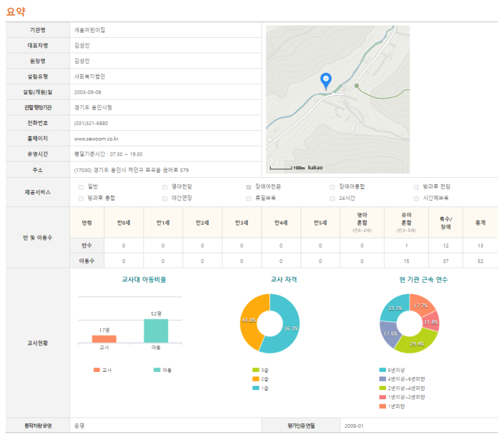Viewport: 504px width, 437px height.
Task: Click the 11.8% tenure donut segment
Action: 431,322
